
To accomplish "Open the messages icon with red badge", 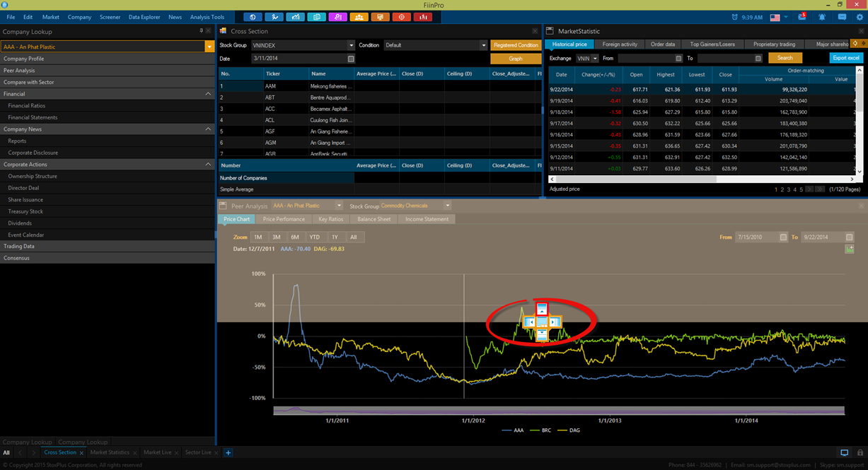I will coord(802,16).
